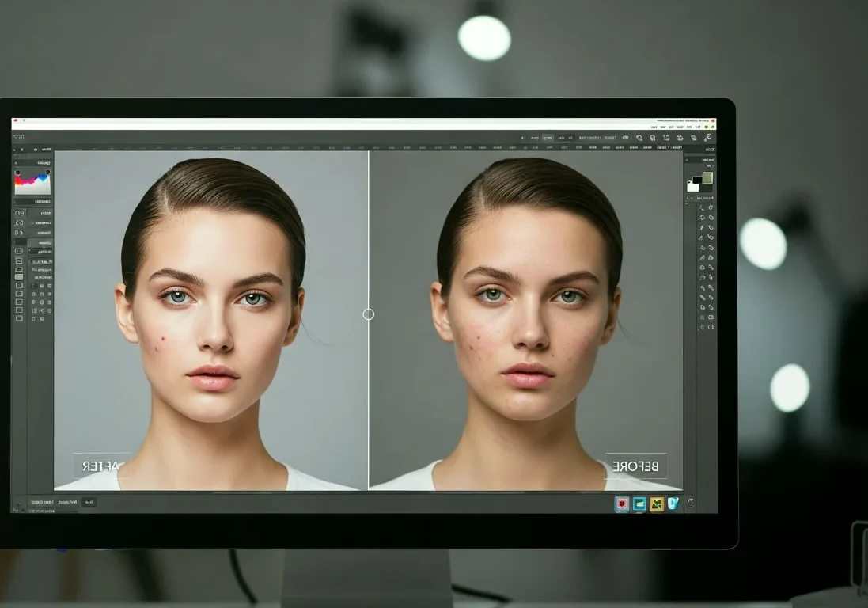The image size is (868, 608).
Task: Click the overlapping squares icon in top toolbar
Action: [x=694, y=138]
